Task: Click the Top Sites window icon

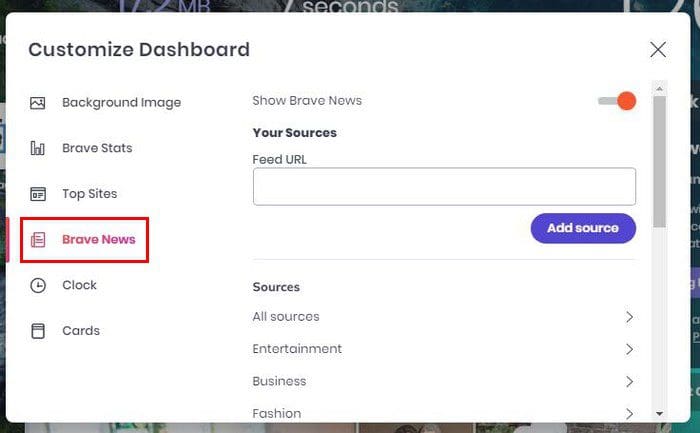Action: (x=38, y=194)
